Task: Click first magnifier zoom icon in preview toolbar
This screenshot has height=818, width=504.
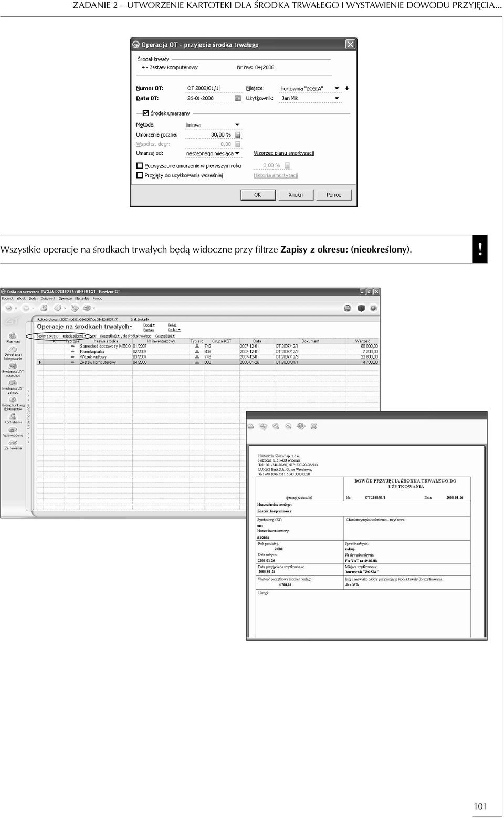Action: 276,426
